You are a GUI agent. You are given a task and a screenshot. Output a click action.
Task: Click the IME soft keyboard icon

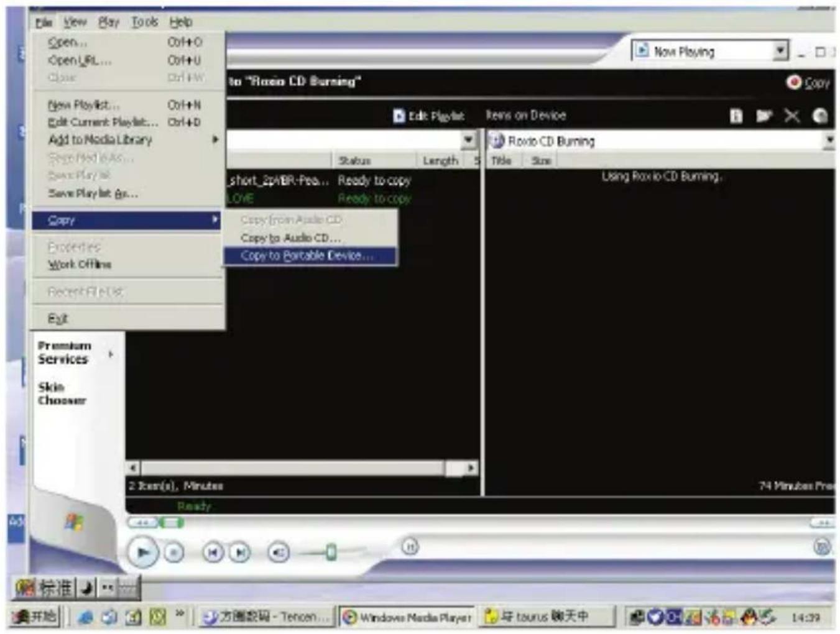[x=128, y=587]
